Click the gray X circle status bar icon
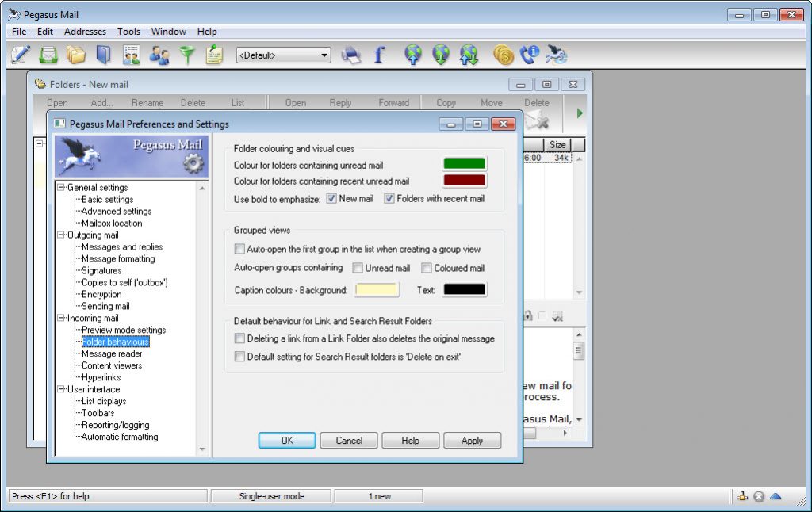 [x=759, y=496]
